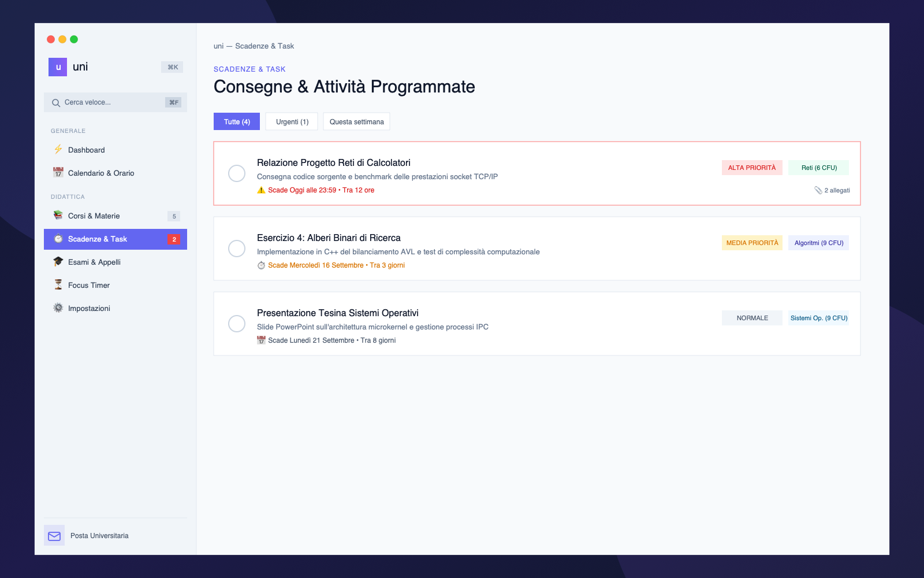Click the Consegne & Attività Programmate heading
The image size is (924, 578).
click(344, 87)
